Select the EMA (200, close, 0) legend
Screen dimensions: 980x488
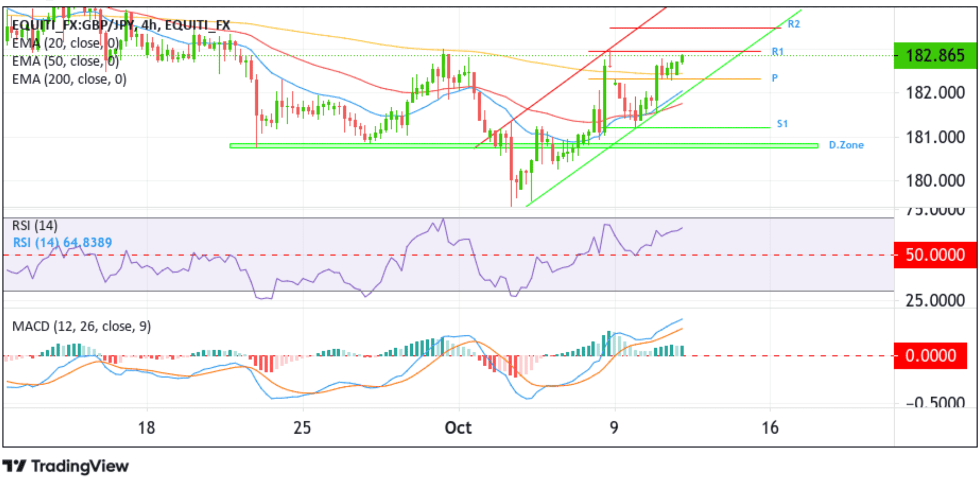pos(69,79)
